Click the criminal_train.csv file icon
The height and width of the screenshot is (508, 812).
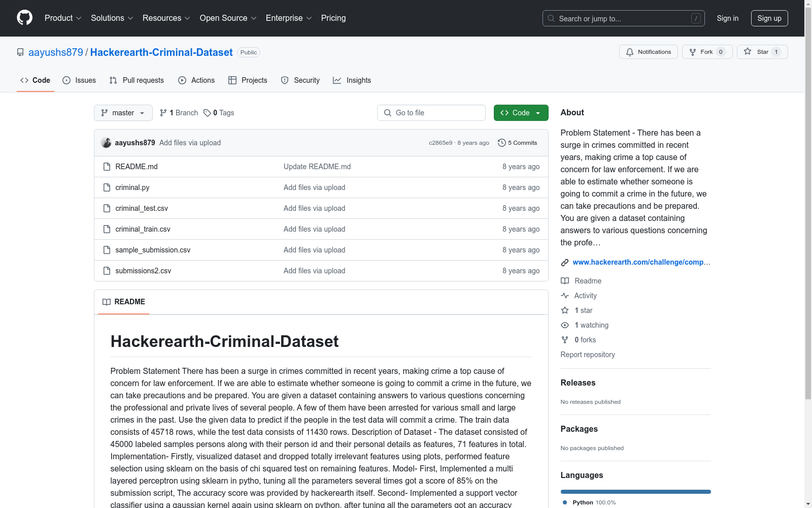pyautogui.click(x=107, y=229)
